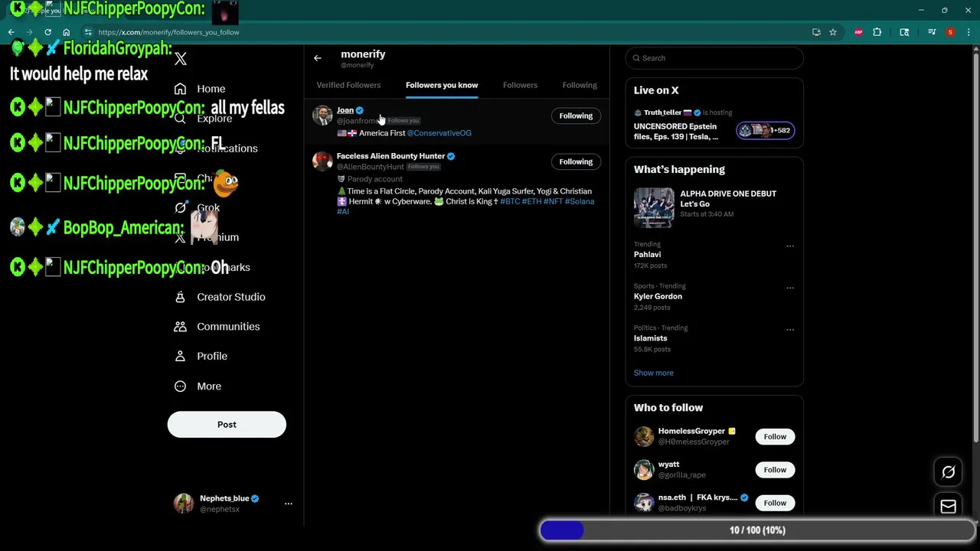This screenshot has width=980, height=551.
Task: Open the #BTC hashtag link
Action: (x=510, y=201)
